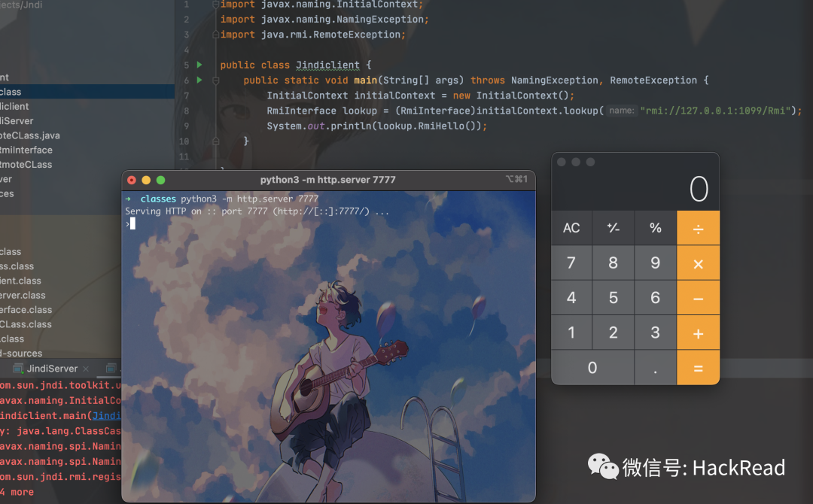
Task: Click digit 6 in Calculator
Action: tap(656, 298)
